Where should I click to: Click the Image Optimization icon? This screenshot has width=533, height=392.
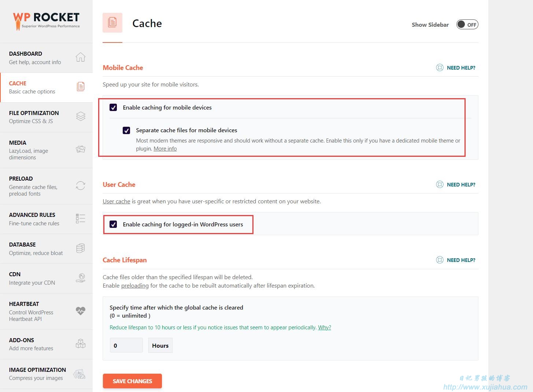[x=79, y=373]
